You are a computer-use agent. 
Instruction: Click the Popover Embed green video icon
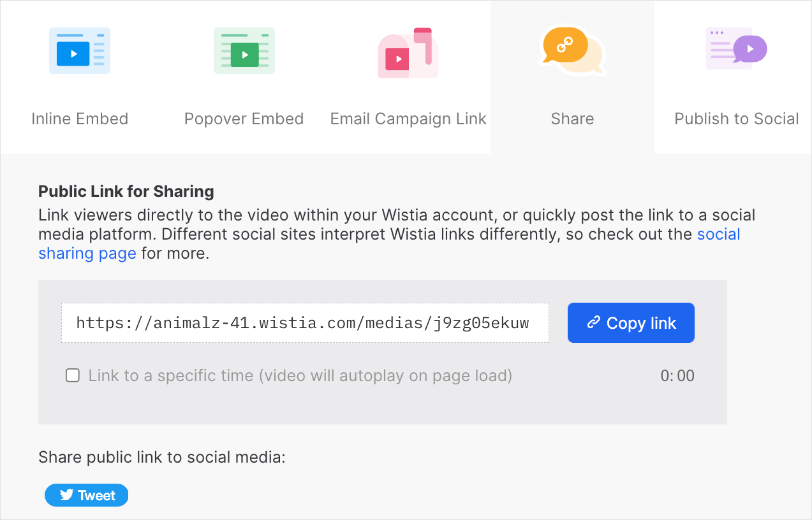[244, 50]
